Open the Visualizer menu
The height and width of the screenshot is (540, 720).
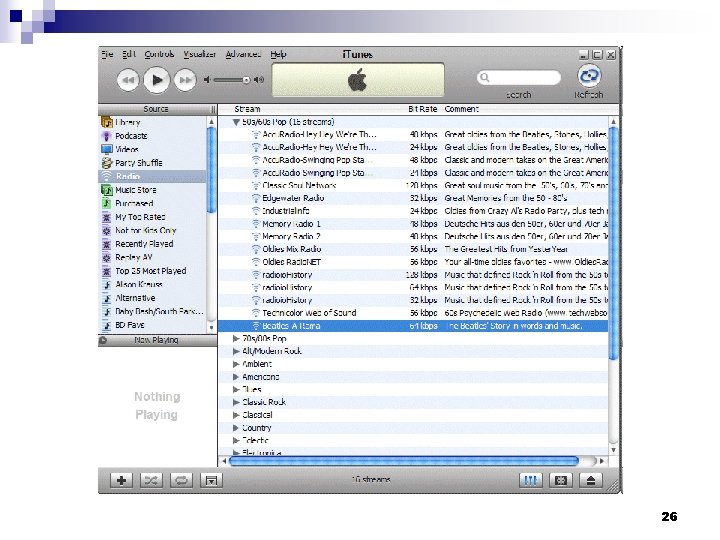point(200,54)
